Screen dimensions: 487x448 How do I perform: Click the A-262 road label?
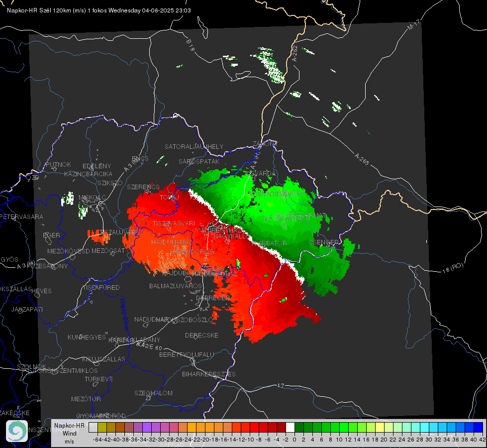tap(295, 53)
